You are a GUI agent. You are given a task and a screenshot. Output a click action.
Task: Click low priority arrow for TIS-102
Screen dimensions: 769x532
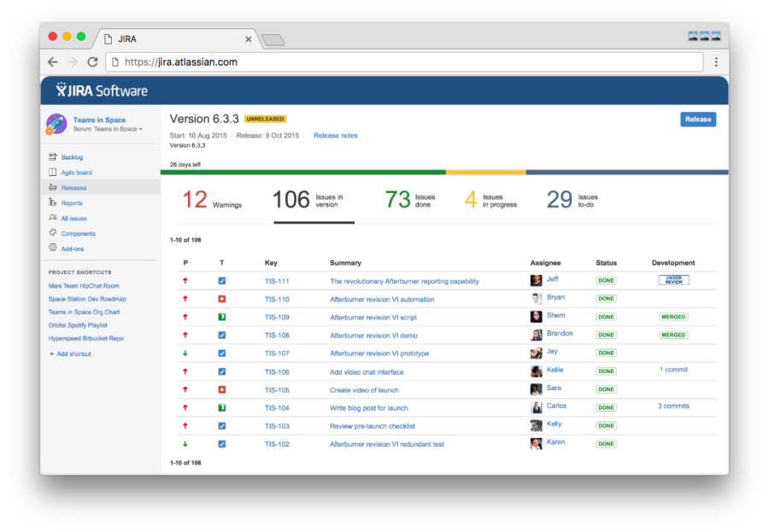coord(185,444)
